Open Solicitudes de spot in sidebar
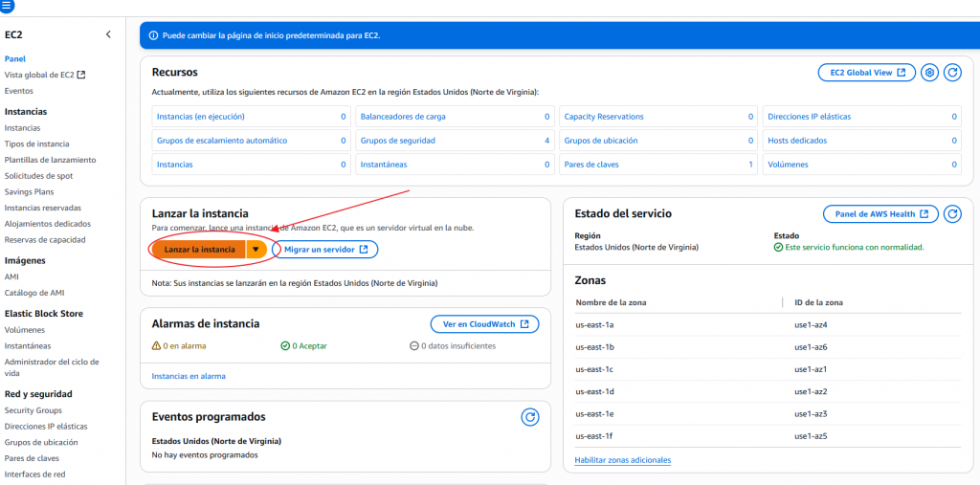The image size is (980, 485). [x=36, y=176]
